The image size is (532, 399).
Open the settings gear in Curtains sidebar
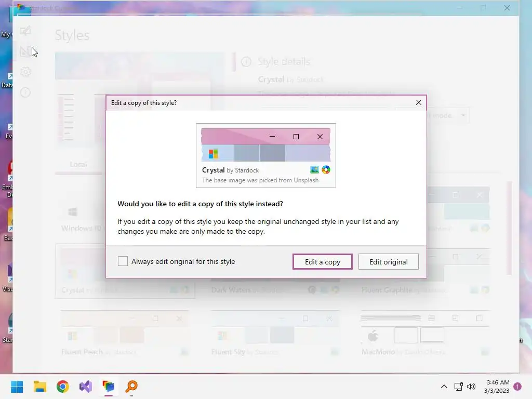[x=25, y=72]
